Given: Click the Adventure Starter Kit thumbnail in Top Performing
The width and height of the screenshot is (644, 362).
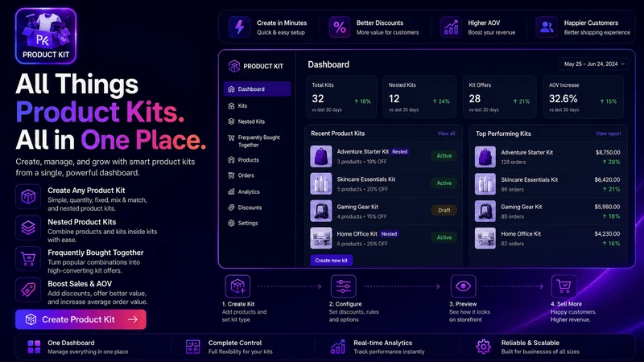Looking at the screenshot, I should pos(485,157).
